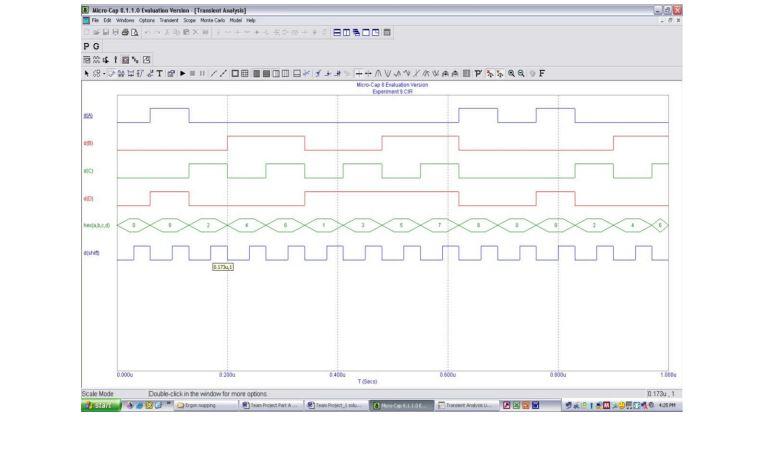Image resolution: width=759 pixels, height=451 pixels.
Task: Select the d(shift) waveform label
Action: 91,253
